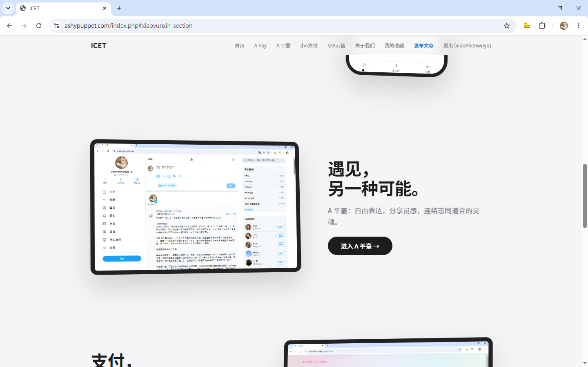Go back to the previous page
Screen dimensions: 588x367
[9, 26]
